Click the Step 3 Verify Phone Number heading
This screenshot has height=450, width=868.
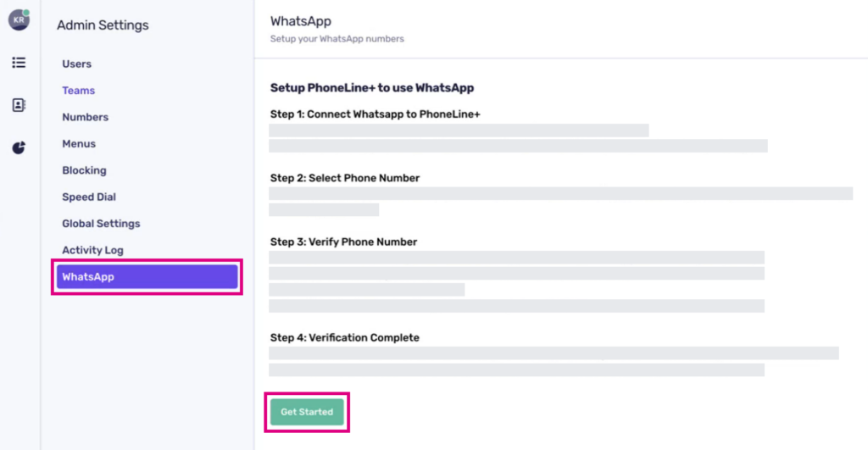click(343, 242)
